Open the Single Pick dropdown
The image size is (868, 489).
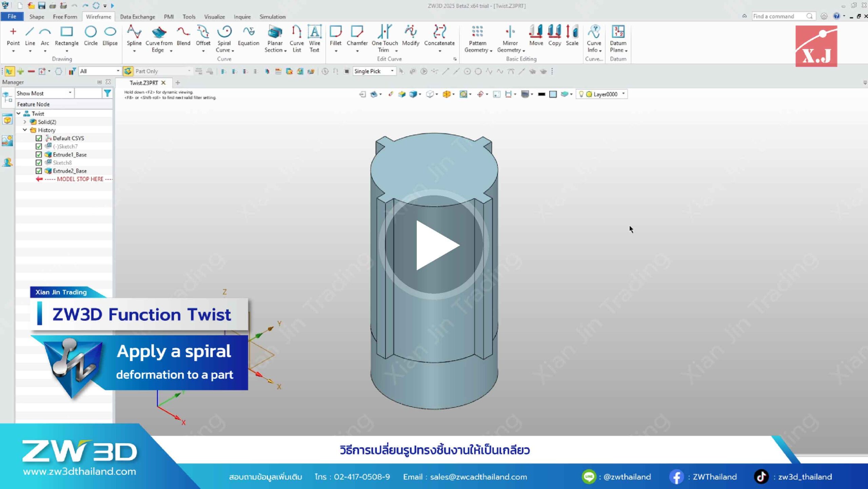coord(392,71)
